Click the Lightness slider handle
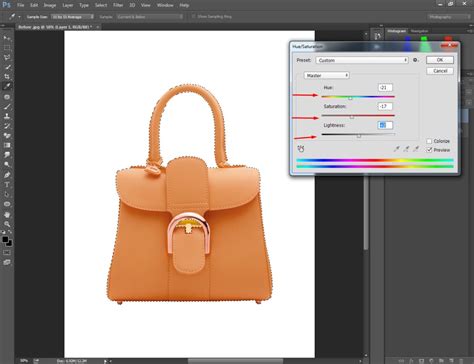This screenshot has width=474, height=364. (359, 136)
